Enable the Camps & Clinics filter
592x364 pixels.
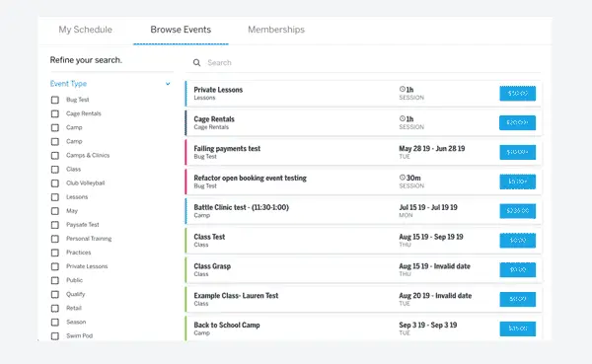[55, 156]
